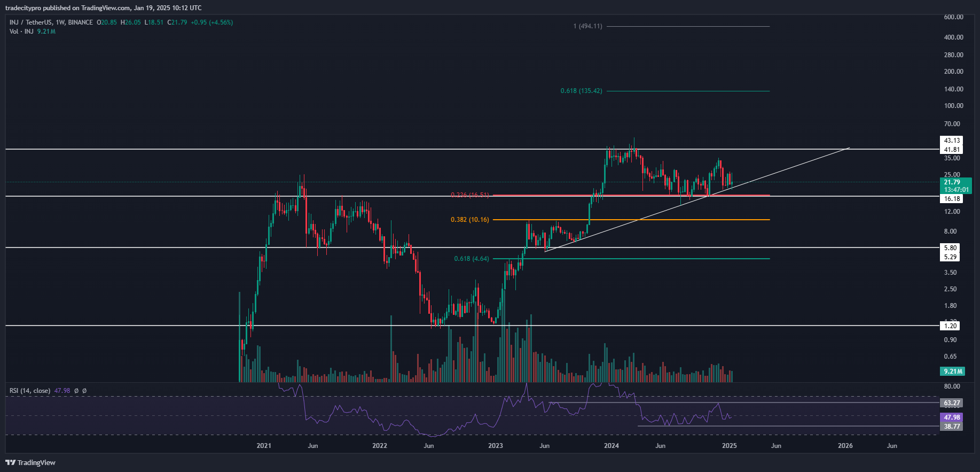Click the 16.18 price tag
The width and height of the screenshot is (980, 472).
[x=952, y=199]
